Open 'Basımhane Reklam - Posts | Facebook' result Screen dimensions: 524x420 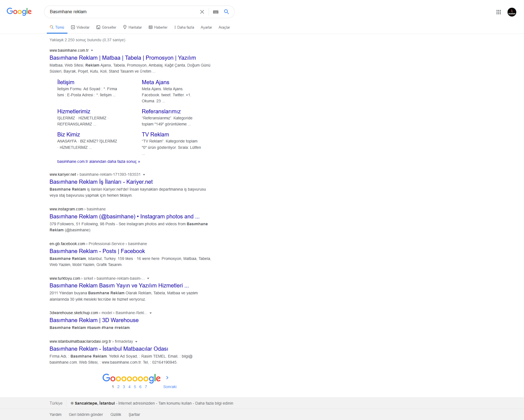coord(97,251)
